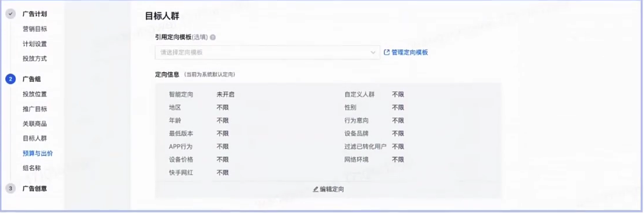Click the 当前为系统默认定向 note
Screen dimensions: 644x213
pos(210,75)
